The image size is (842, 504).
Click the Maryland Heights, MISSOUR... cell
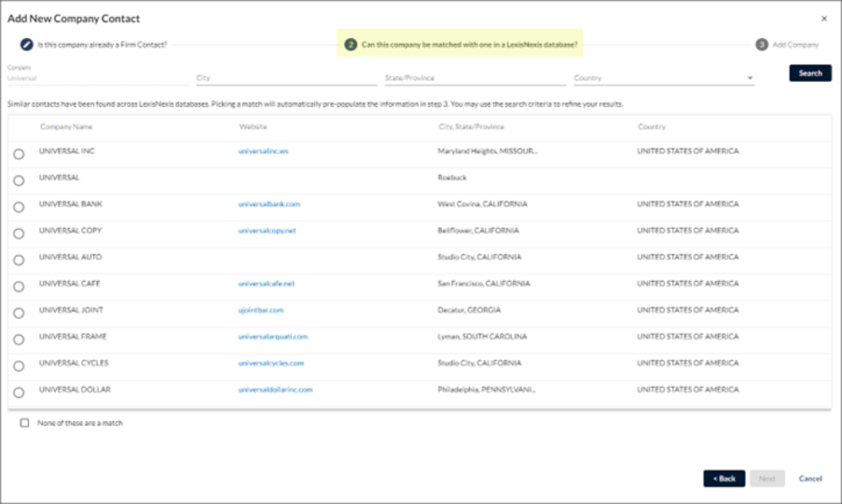pyautogui.click(x=487, y=152)
